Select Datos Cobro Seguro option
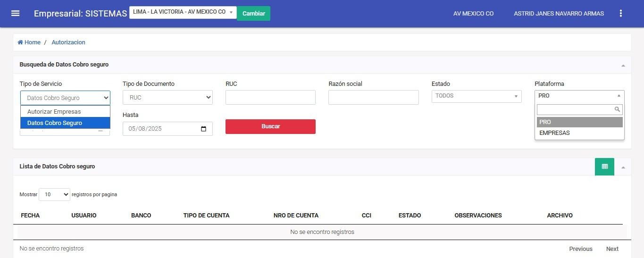Viewport: 644px width, 258px height. [55, 123]
